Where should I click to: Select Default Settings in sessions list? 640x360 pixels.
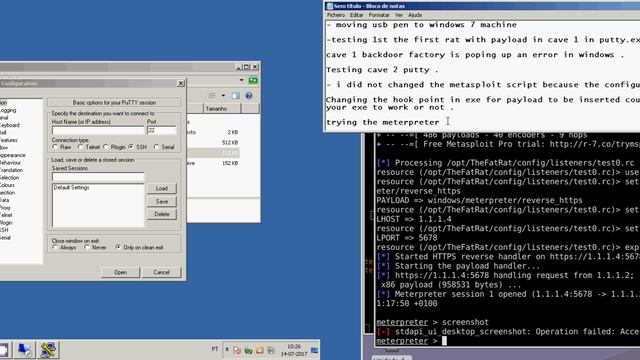point(71,188)
